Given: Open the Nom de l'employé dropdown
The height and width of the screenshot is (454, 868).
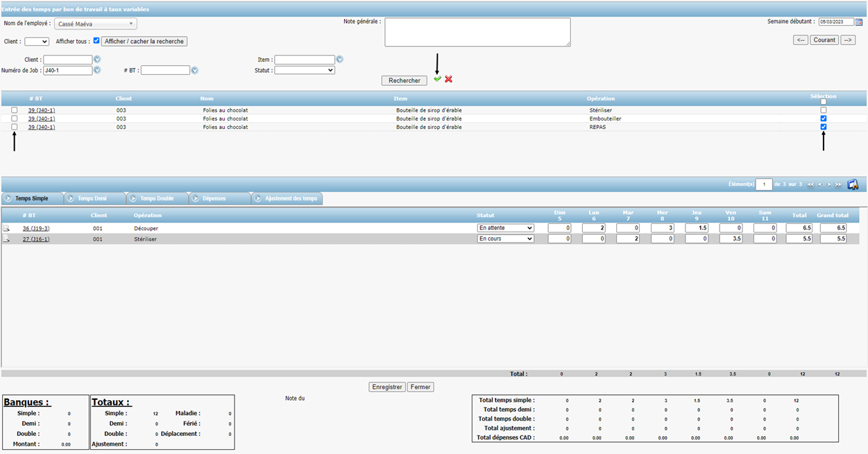Looking at the screenshot, I should (x=96, y=24).
